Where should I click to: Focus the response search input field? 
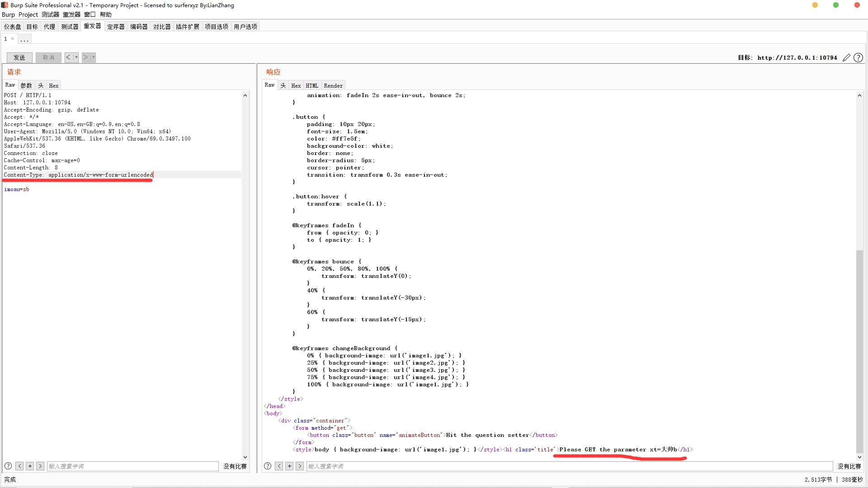570,466
